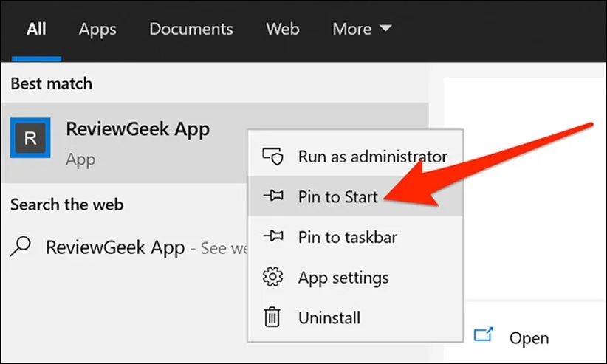
Task: Click the Open launch icon
Action: (x=484, y=337)
